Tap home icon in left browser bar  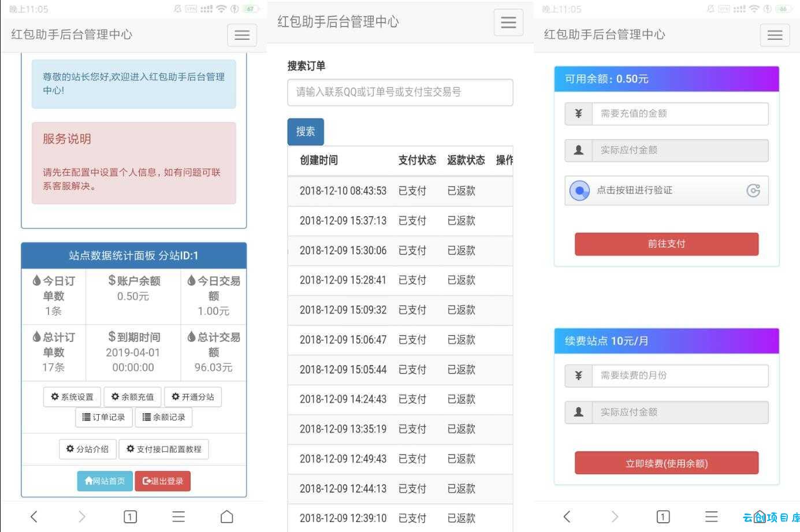pos(227,516)
